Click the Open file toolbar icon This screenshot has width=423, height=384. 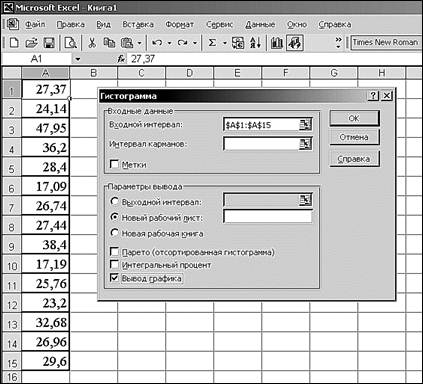31,43
